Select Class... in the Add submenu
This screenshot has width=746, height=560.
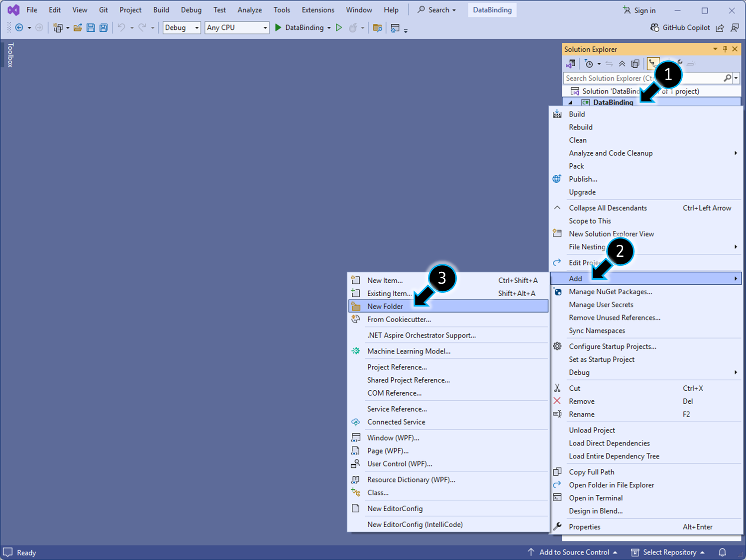[448, 493]
